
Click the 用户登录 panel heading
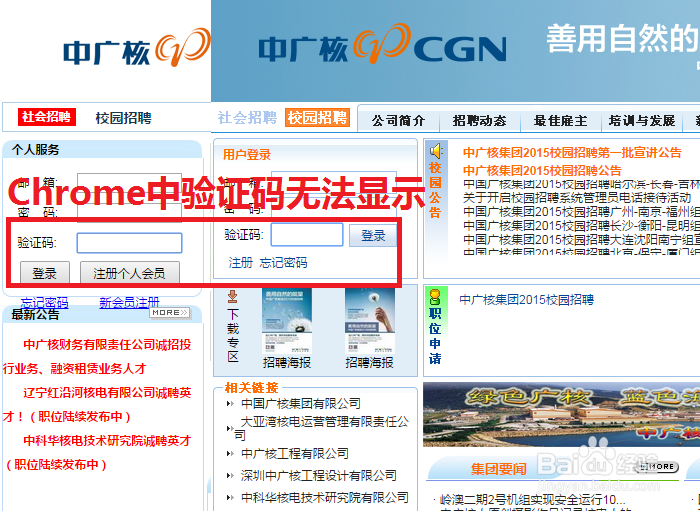(247, 154)
